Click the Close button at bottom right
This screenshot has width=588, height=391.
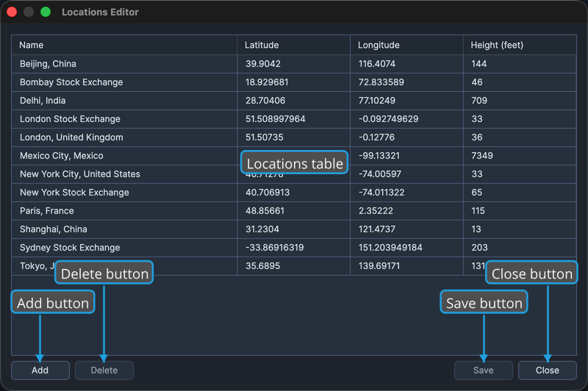point(548,370)
